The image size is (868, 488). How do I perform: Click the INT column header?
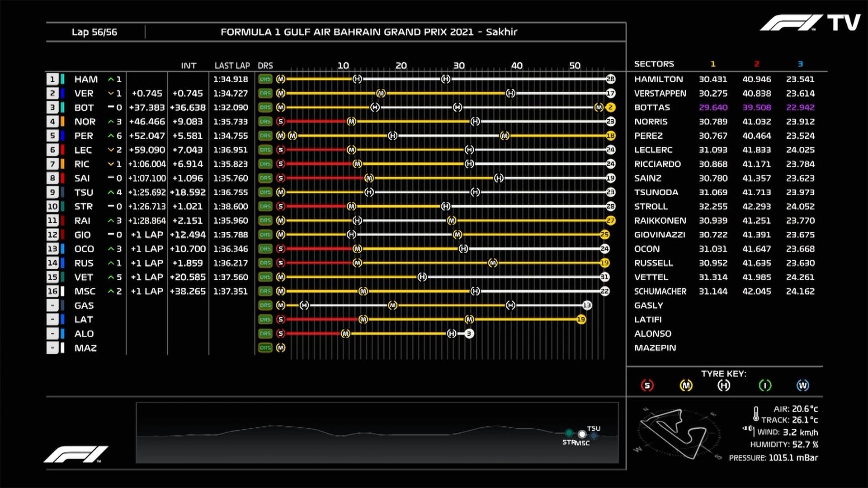pos(189,66)
